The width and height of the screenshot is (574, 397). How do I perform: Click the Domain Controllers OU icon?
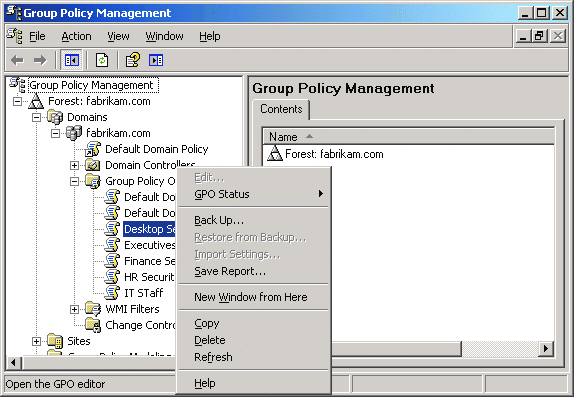93,165
